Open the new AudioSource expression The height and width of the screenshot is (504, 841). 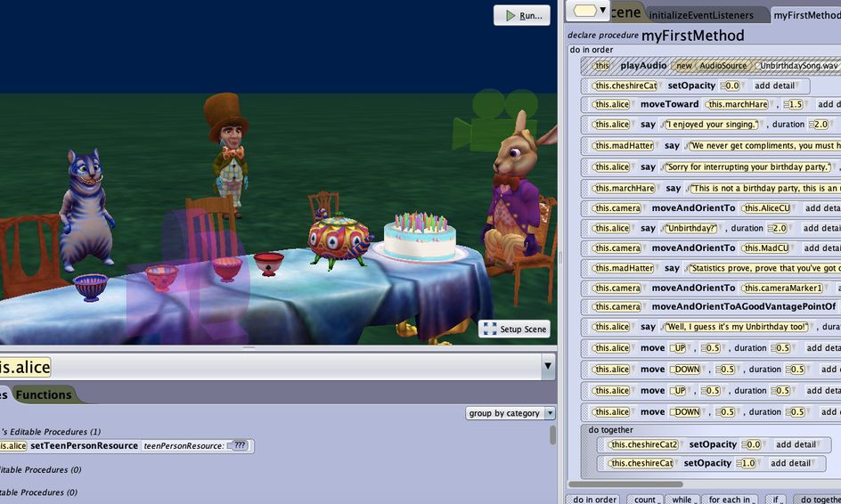[711, 65]
